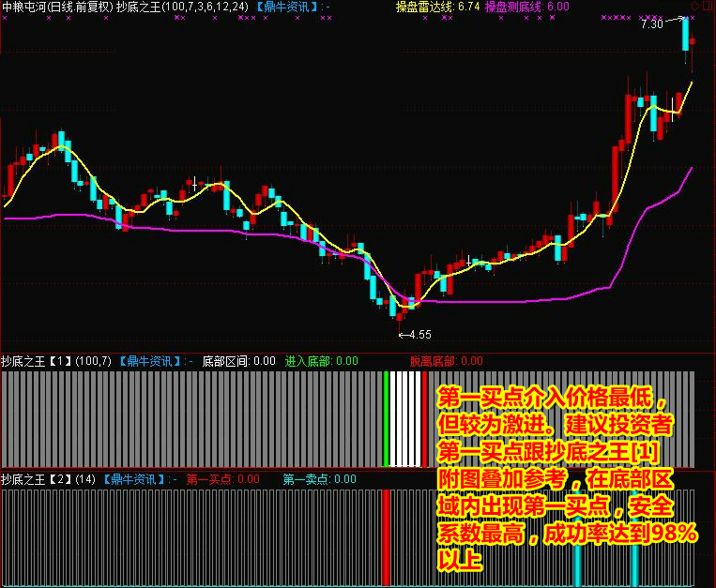Click the 7.30 high price label
Screen dimensions: 716x588
pos(651,23)
